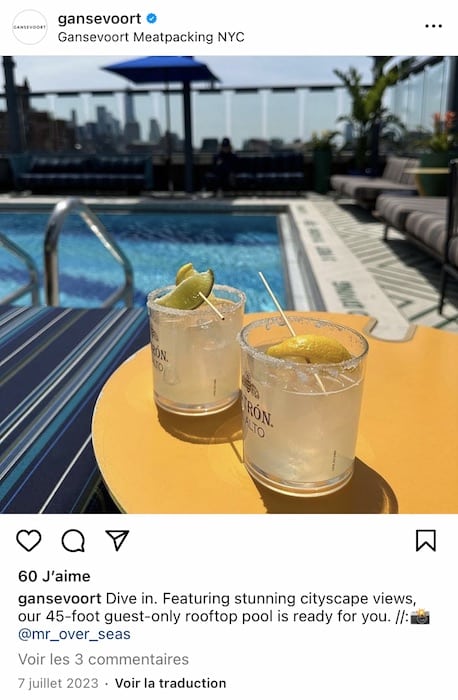This screenshot has height=700, width=458.
Task: Tap the rooftop pool photo
Action: [229, 285]
